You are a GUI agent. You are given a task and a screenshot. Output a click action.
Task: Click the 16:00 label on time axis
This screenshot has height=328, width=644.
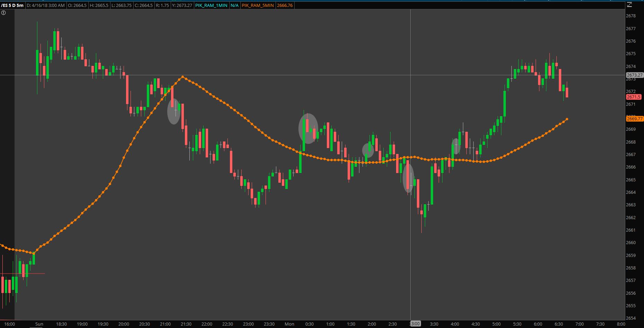coord(9,324)
